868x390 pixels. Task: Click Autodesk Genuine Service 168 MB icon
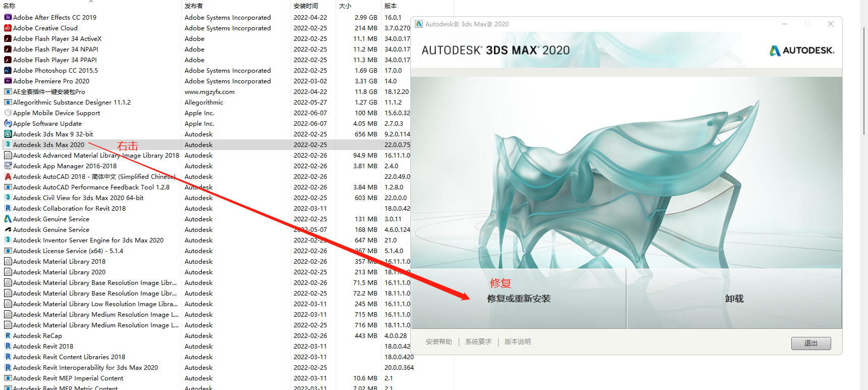point(8,229)
